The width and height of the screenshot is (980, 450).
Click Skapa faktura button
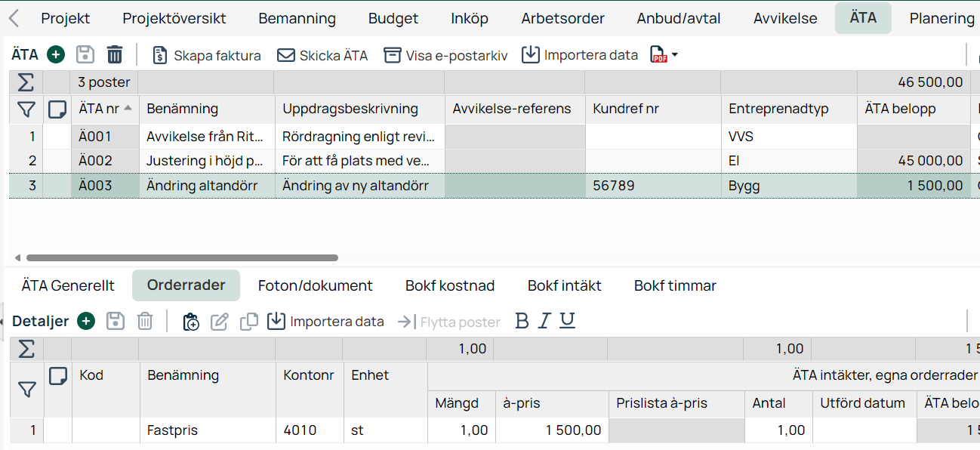(206, 55)
